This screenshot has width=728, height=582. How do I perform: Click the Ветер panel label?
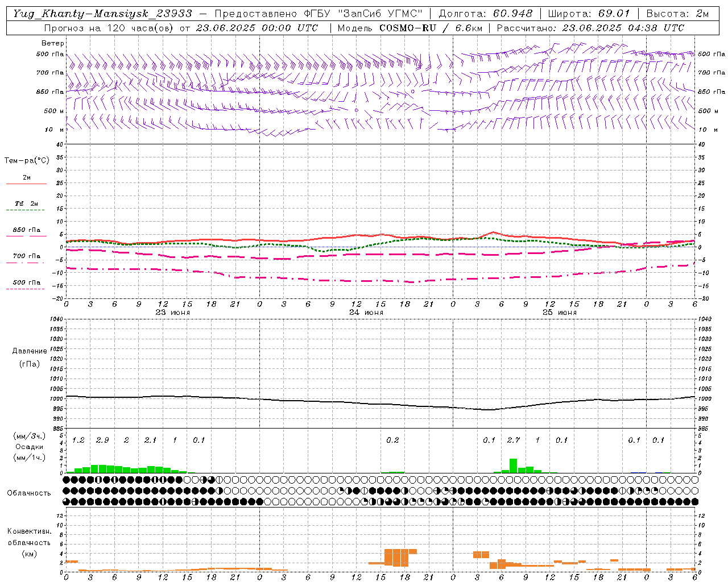52,43
